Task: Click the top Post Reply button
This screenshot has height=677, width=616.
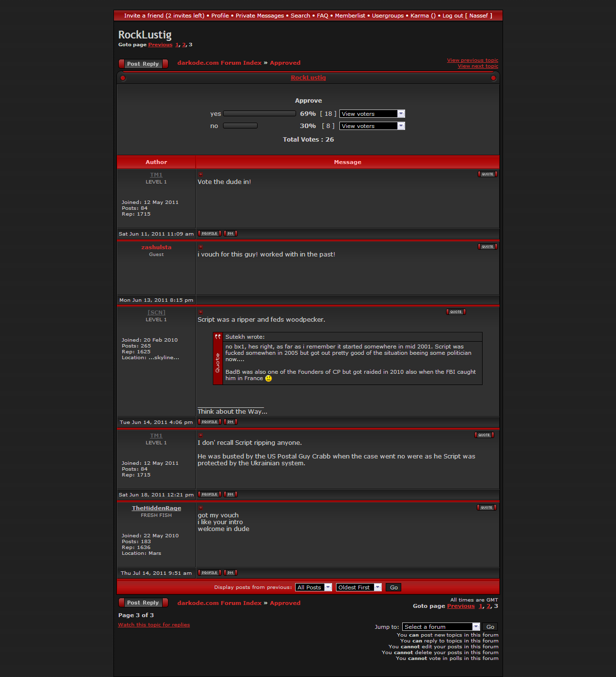Action: click(143, 64)
